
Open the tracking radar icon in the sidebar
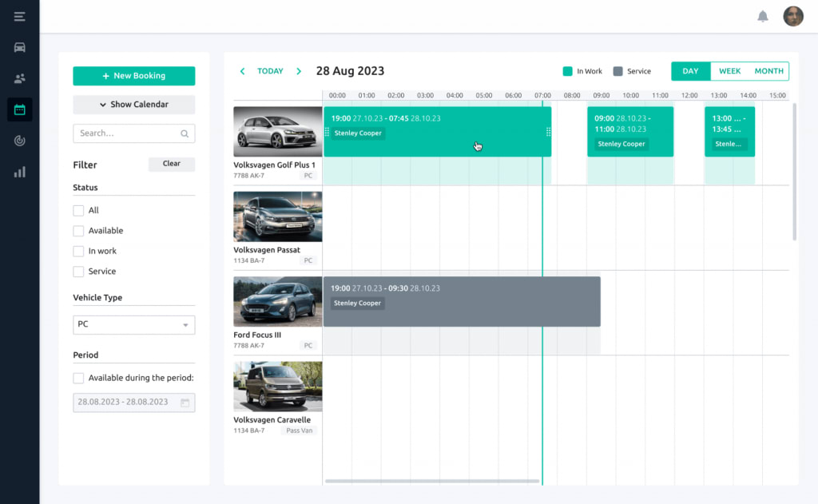coord(19,141)
